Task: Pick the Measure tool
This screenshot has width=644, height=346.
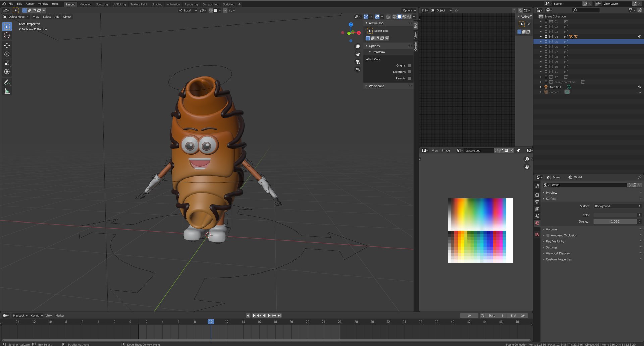Action: [7, 91]
